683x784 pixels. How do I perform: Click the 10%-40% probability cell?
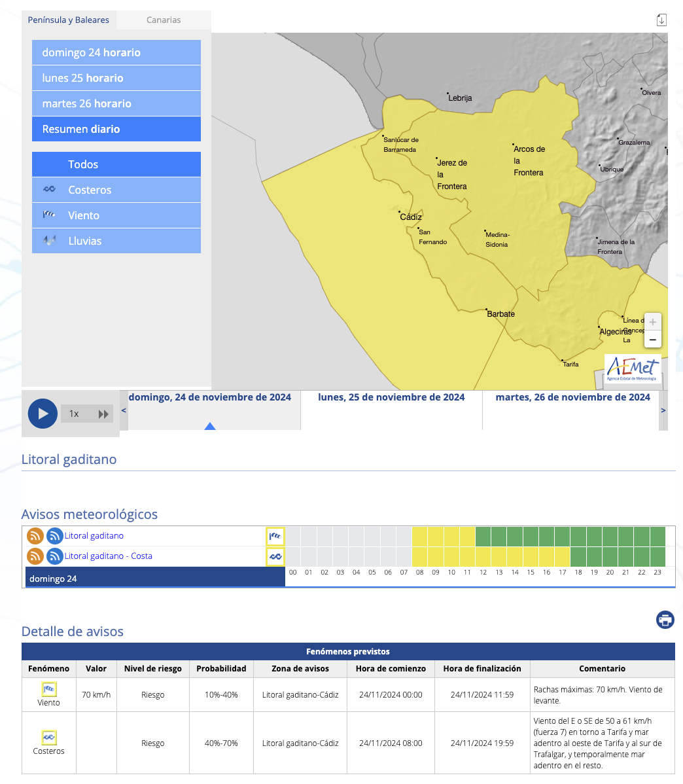click(221, 695)
